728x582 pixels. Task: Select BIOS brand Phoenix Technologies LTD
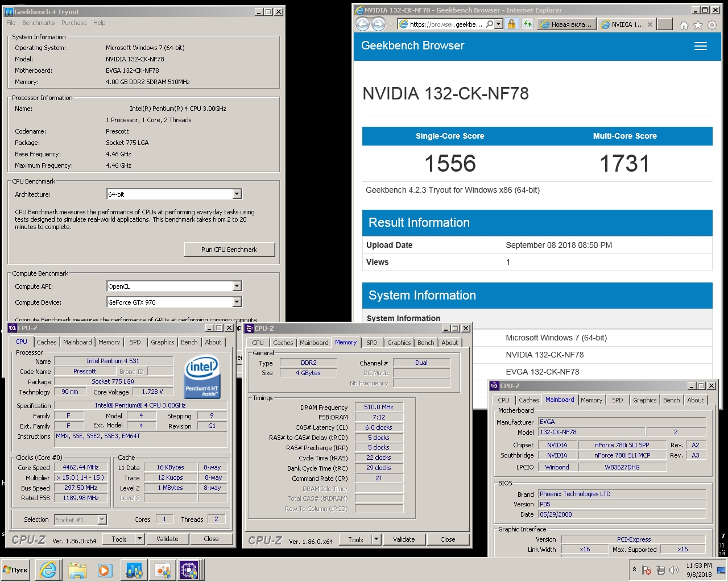[622, 494]
